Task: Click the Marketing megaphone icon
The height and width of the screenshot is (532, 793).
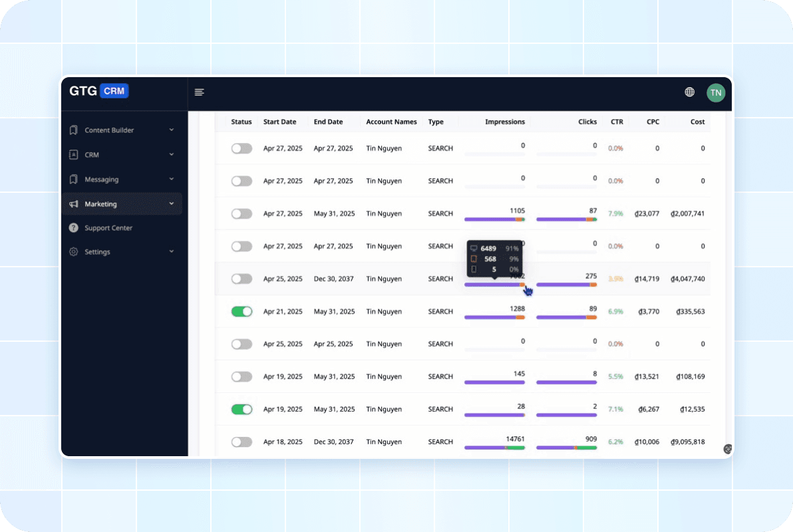Action: click(x=73, y=203)
